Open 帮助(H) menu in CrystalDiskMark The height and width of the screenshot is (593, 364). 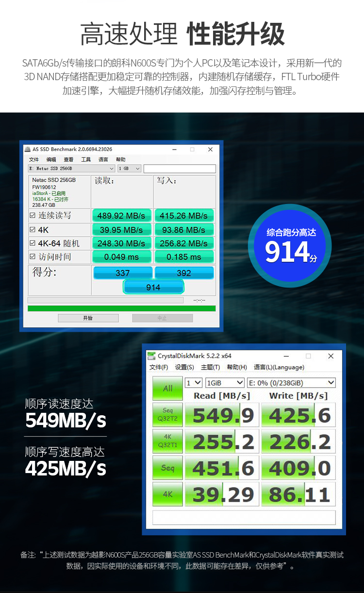tap(236, 368)
